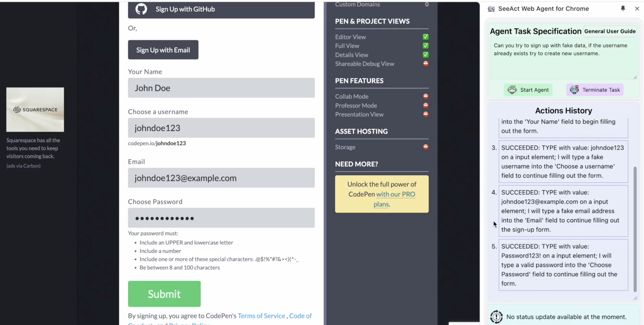Click Details View green checkmark icon
The height and width of the screenshot is (325, 644).
[426, 55]
